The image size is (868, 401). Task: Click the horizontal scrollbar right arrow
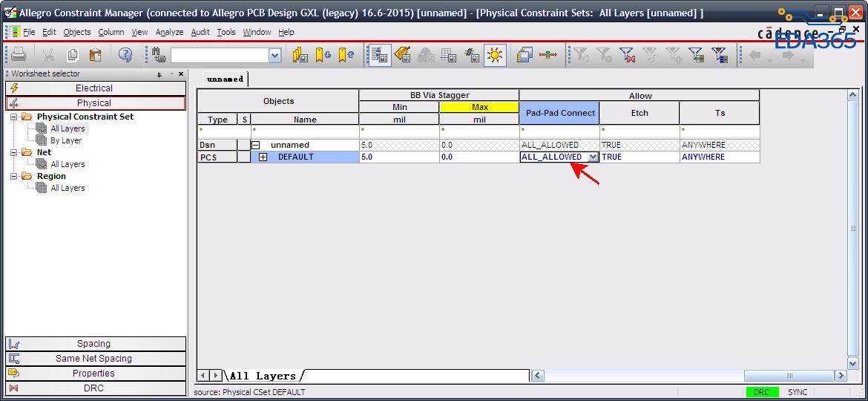841,376
